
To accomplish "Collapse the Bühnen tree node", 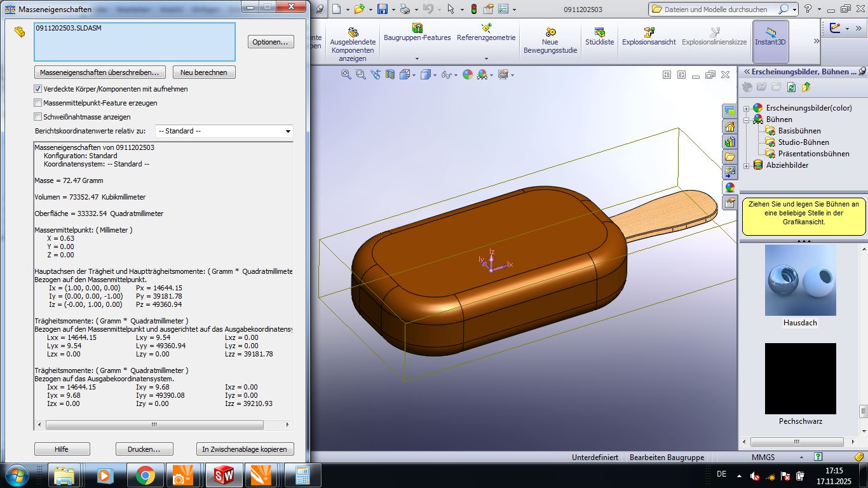I will 747,119.
